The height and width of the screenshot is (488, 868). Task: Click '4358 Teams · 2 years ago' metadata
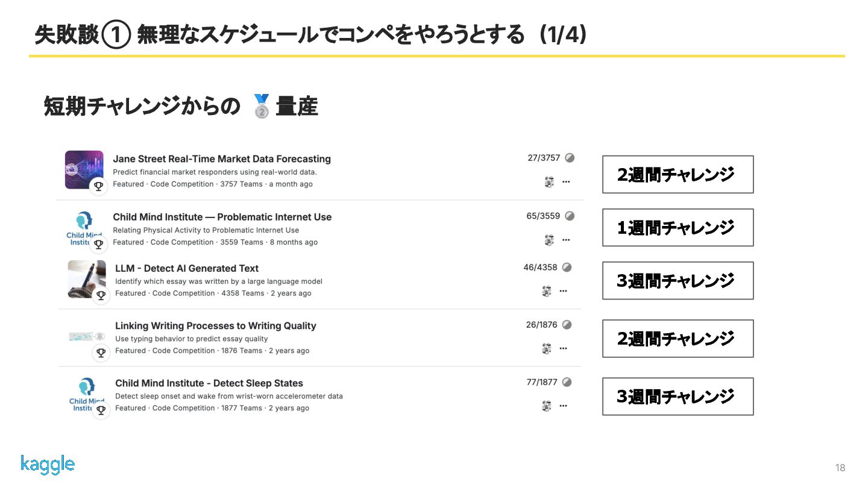coord(266,293)
